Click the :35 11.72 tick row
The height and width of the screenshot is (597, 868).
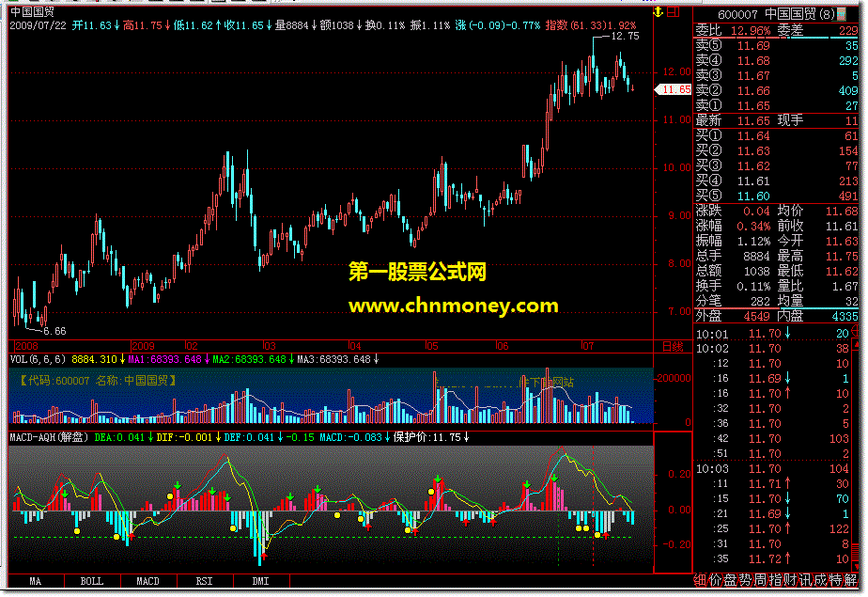(x=772, y=558)
